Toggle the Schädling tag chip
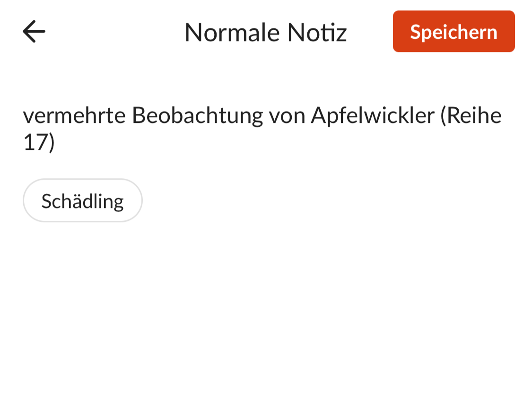The width and height of the screenshot is (532, 399). 82,201
